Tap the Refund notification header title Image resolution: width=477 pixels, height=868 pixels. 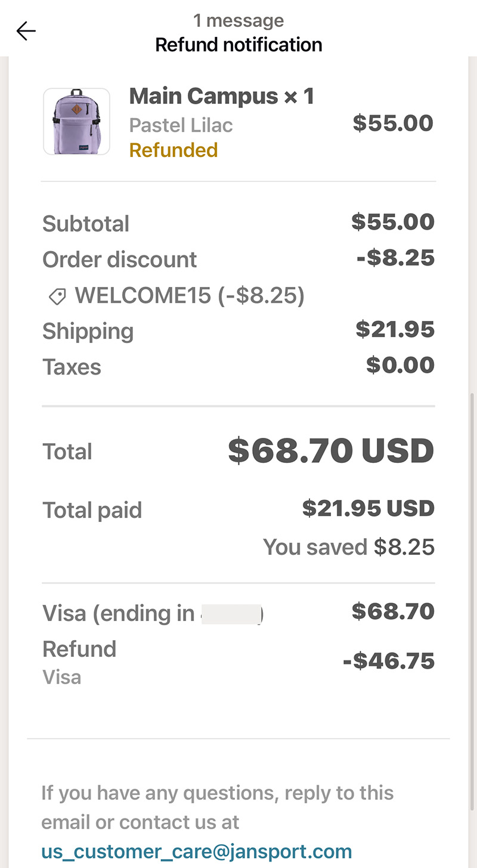pyautogui.click(x=238, y=45)
